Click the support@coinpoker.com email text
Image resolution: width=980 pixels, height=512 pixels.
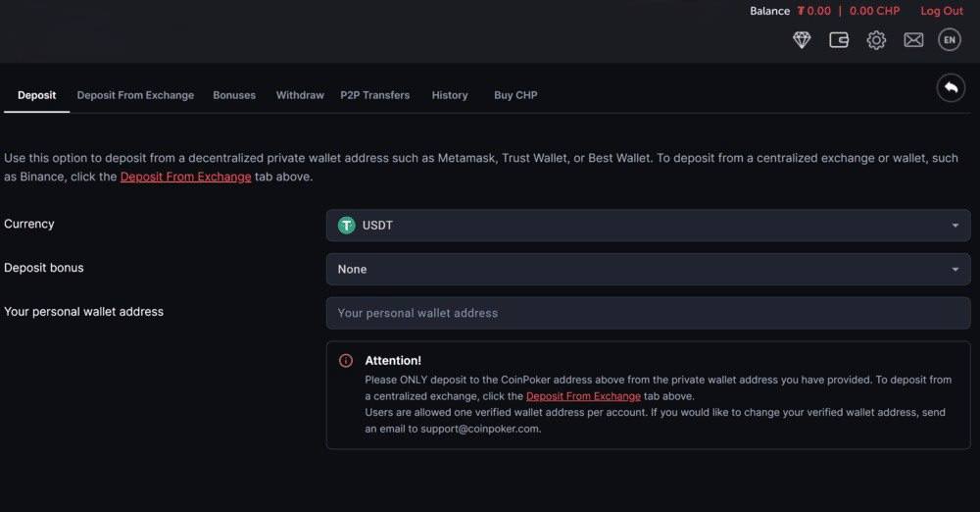pos(479,429)
